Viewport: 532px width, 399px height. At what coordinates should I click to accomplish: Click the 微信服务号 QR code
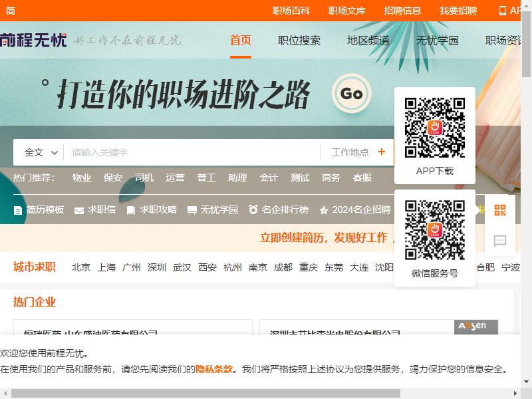click(435, 230)
